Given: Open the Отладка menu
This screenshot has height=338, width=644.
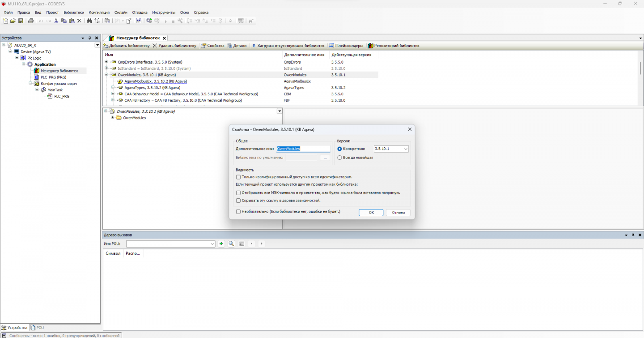Looking at the screenshot, I should point(140,13).
